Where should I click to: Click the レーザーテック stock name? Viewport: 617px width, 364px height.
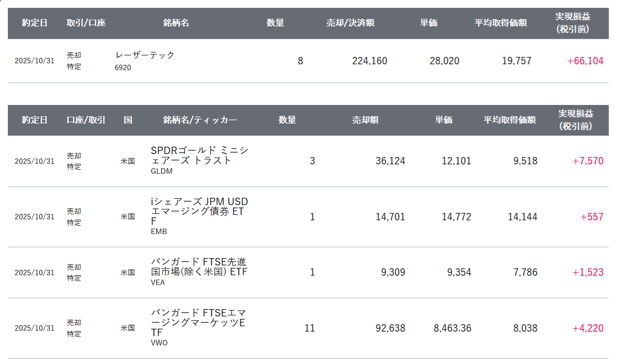(145, 55)
